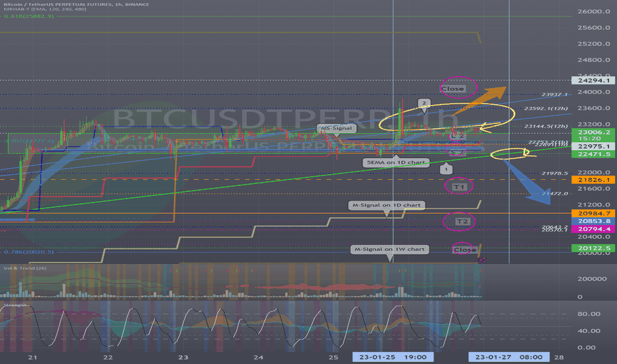617x364 pixels.
Task: Click the 23937.1 level label
Action: [554, 95]
